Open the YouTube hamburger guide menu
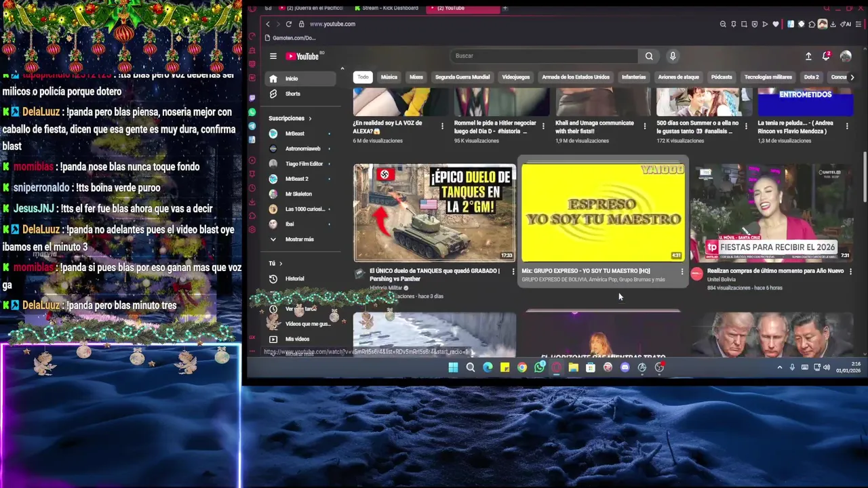 click(x=273, y=56)
